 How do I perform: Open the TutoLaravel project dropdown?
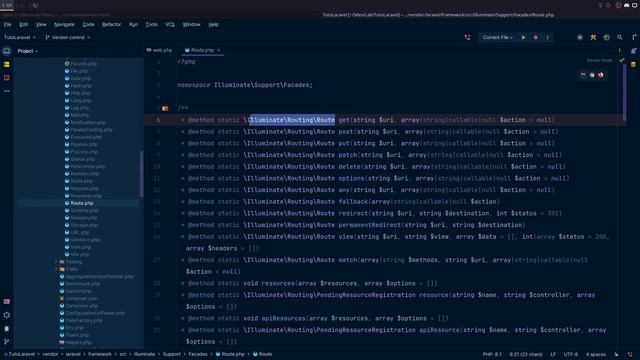20,38
